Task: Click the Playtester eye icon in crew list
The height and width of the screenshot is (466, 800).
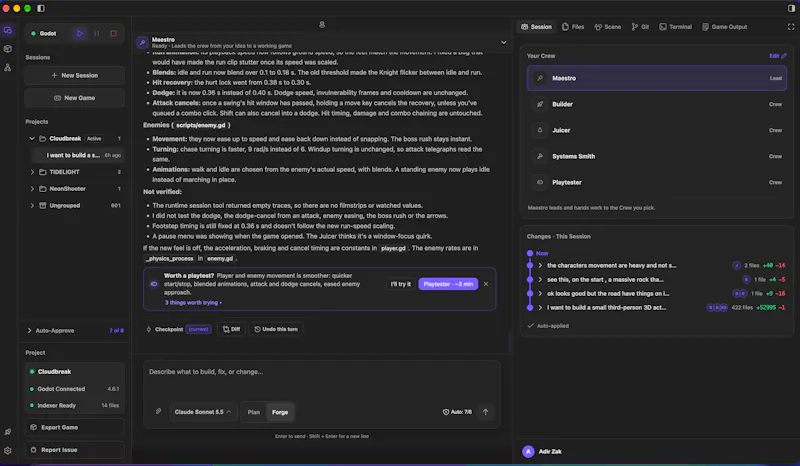Action: click(540, 182)
